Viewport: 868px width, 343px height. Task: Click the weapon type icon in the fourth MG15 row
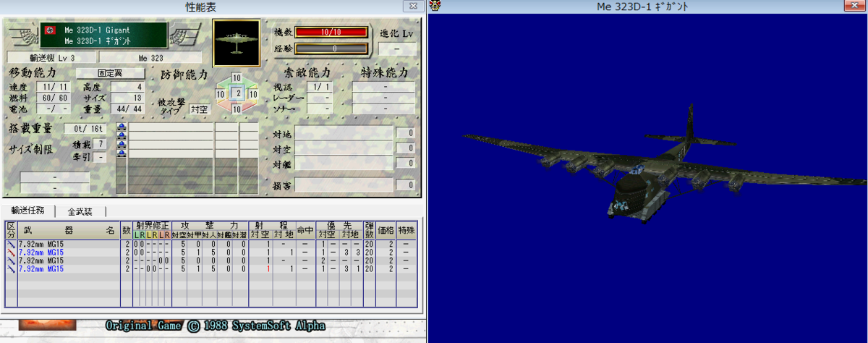11,268
